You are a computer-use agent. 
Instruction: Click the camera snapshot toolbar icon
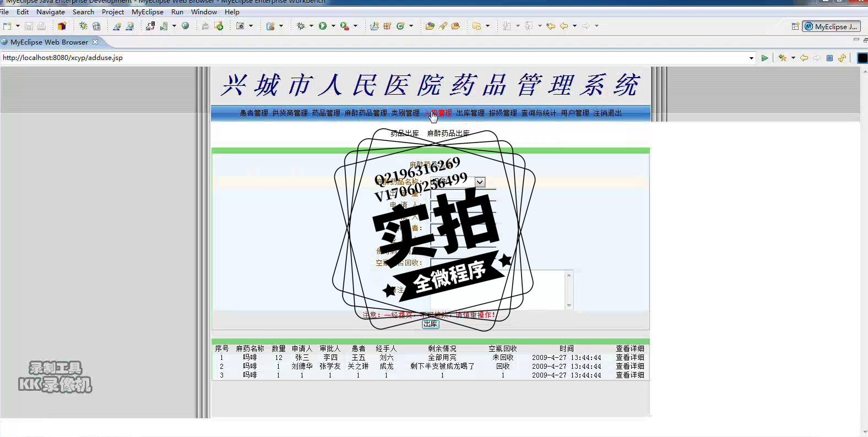[x=240, y=26]
